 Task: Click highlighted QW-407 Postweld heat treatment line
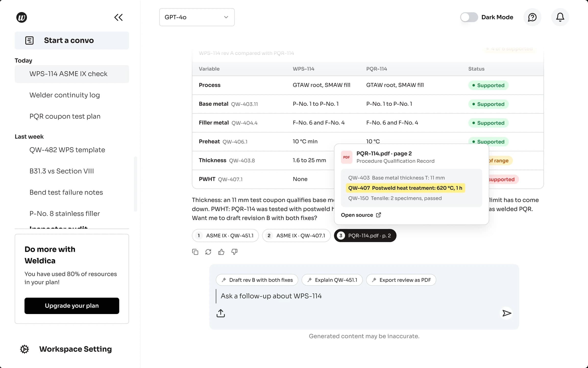[x=405, y=188]
